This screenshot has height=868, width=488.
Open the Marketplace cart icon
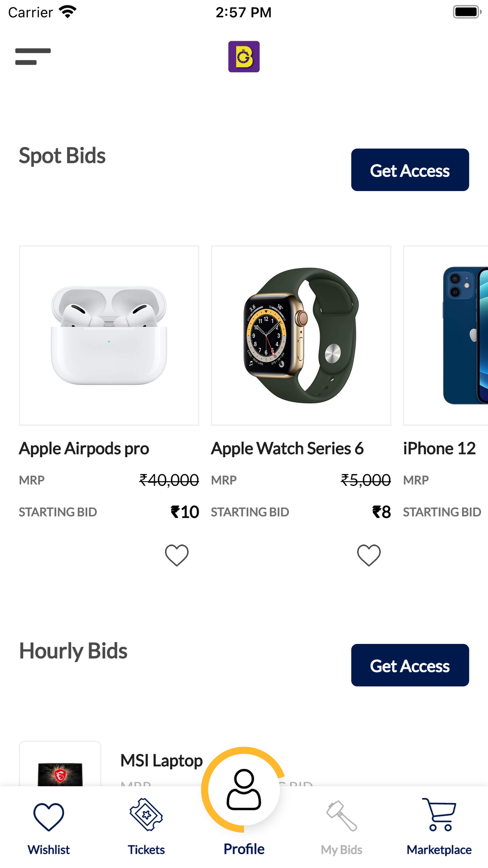[x=439, y=815]
